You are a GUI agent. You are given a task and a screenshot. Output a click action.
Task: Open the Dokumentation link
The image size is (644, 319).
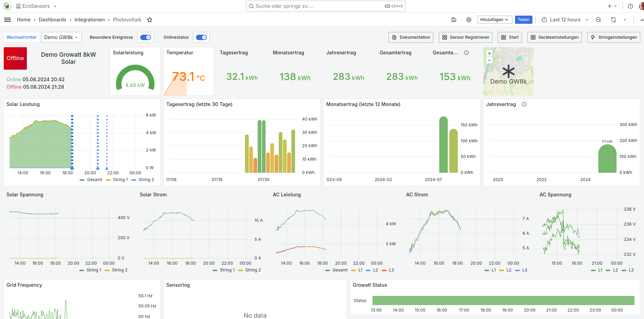point(411,37)
